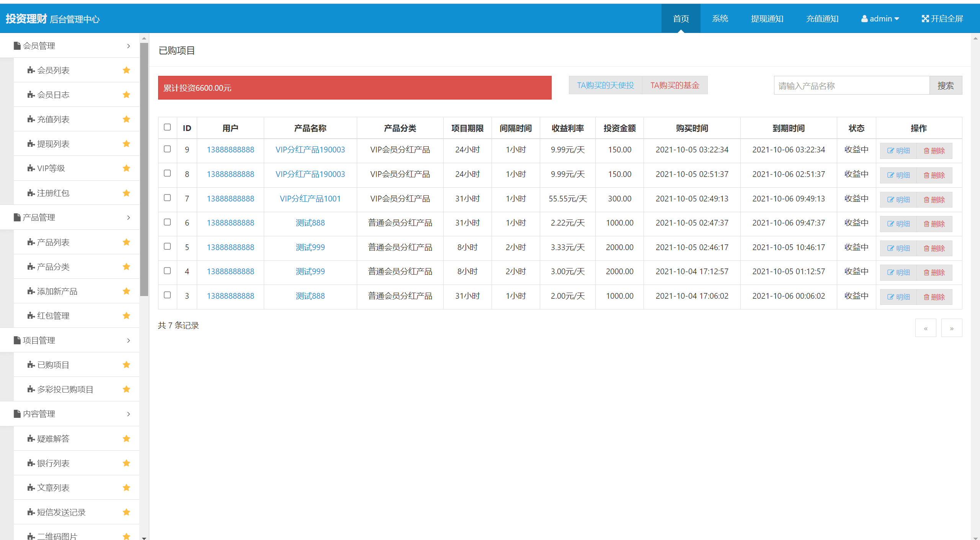The image size is (980, 540).
Task: Switch to the TA购买的基金 tab
Action: coord(675,85)
